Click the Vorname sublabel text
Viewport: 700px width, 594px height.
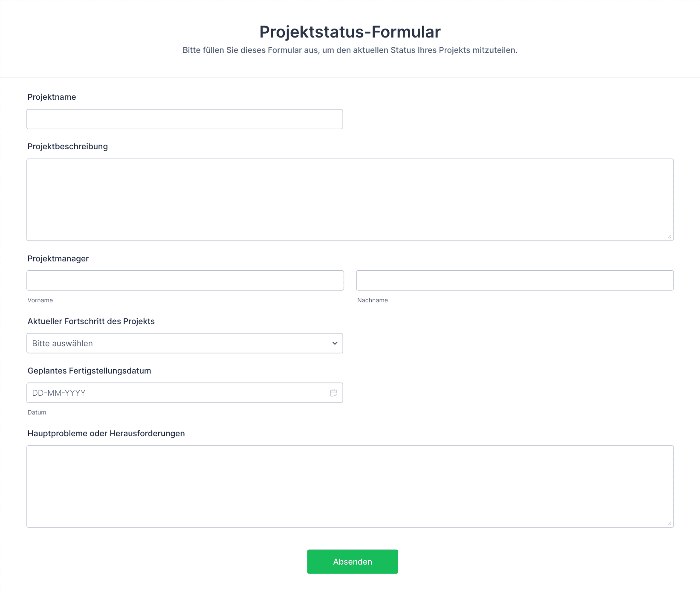tap(40, 300)
